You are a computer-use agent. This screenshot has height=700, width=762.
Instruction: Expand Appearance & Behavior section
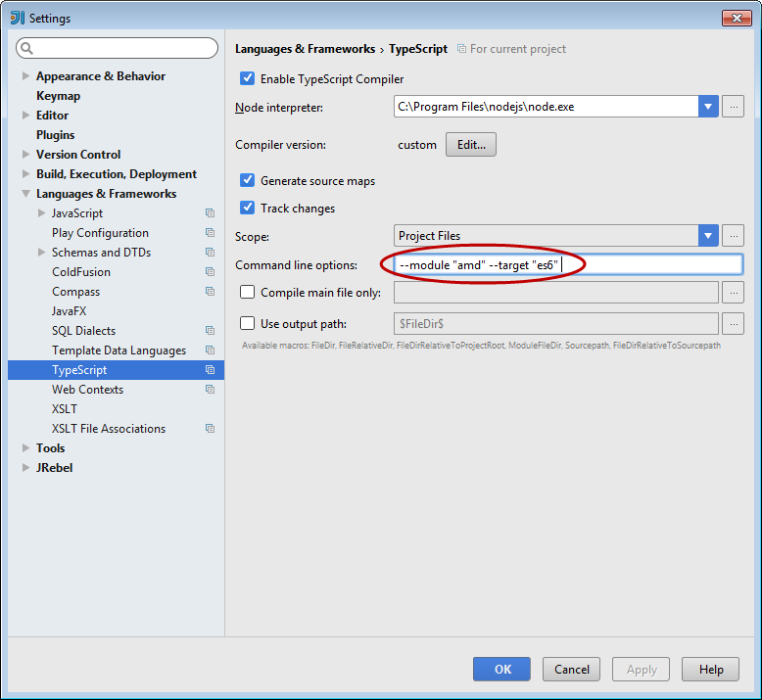pyautogui.click(x=25, y=76)
